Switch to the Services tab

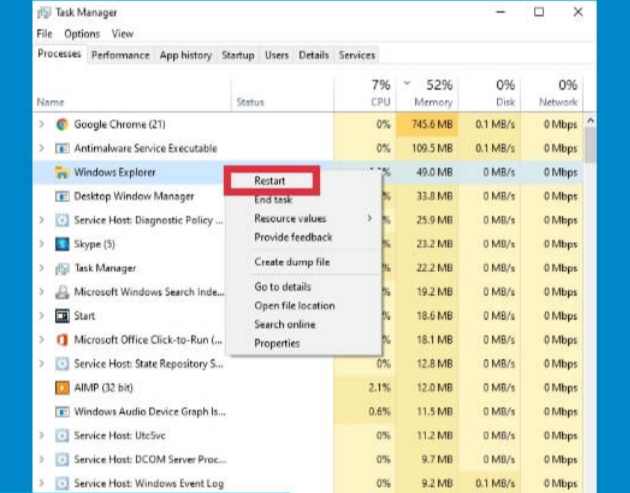point(357,55)
